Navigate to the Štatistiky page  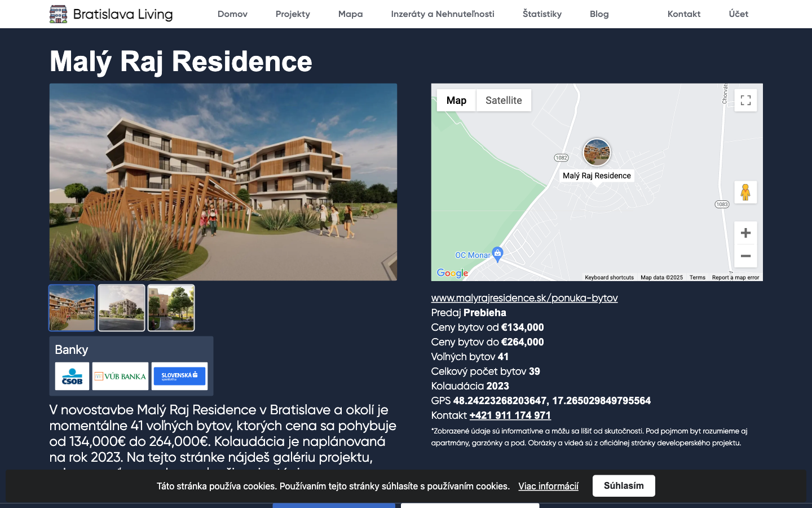coord(542,14)
